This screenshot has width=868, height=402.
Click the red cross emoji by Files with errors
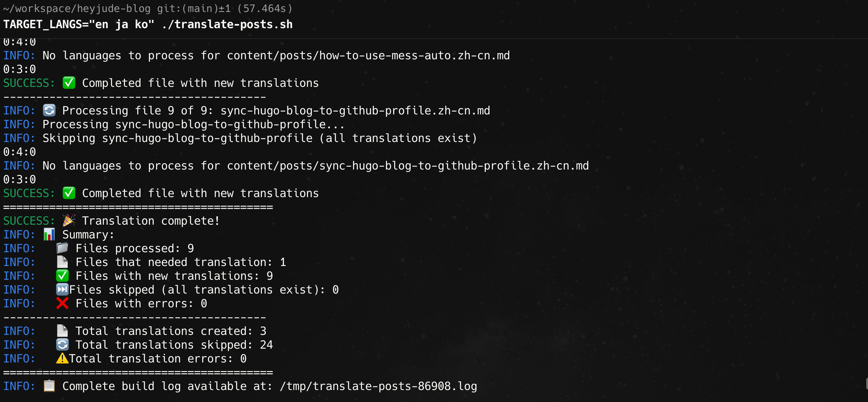click(62, 303)
